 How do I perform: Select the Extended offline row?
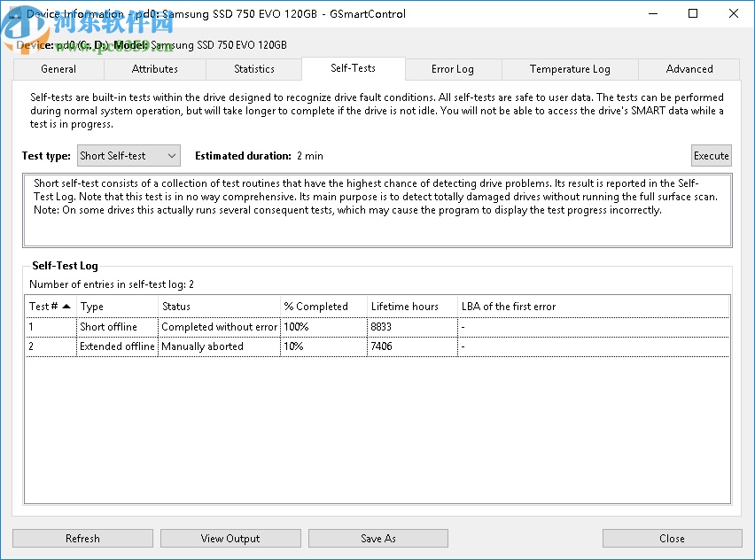pyautogui.click(x=377, y=346)
